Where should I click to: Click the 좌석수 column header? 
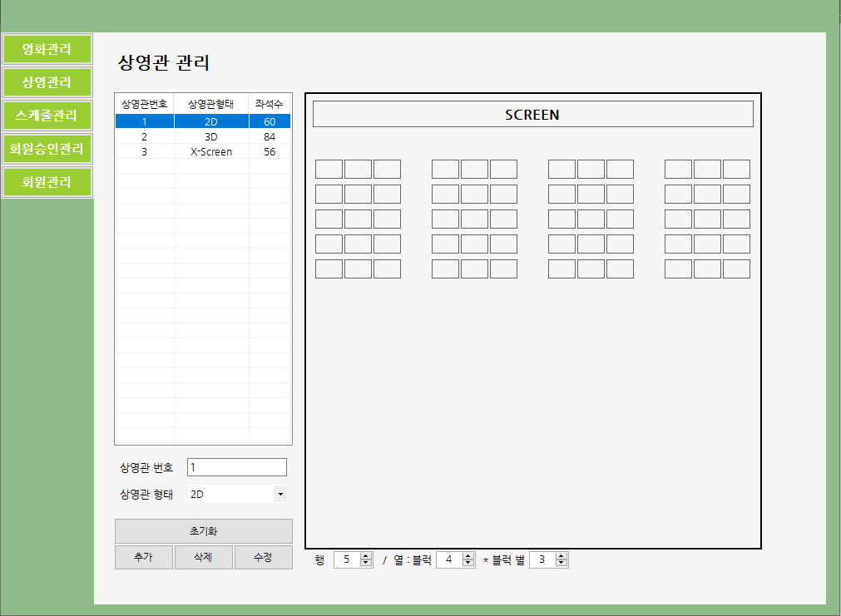tap(270, 104)
